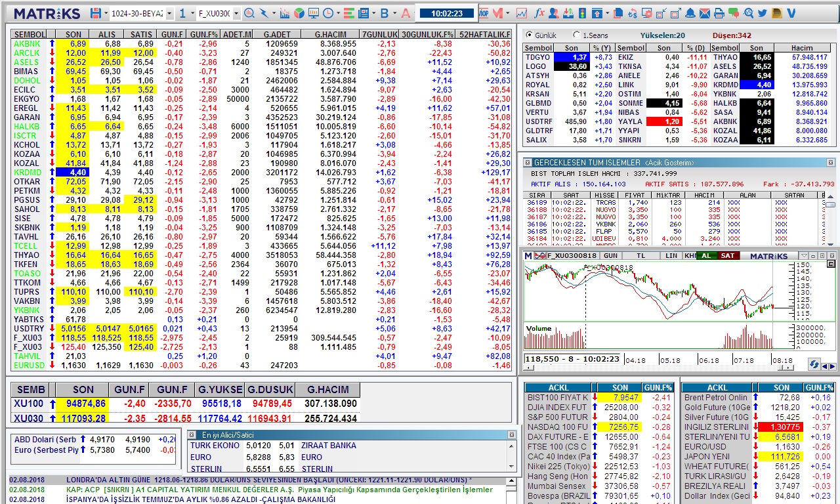
Task: Select the THYAO row in watchlist
Action: [x=262, y=255]
